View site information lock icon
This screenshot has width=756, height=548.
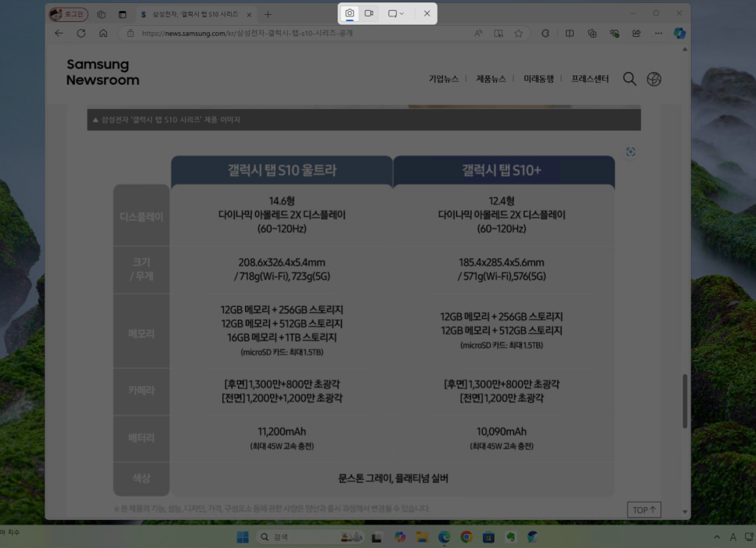(x=130, y=34)
